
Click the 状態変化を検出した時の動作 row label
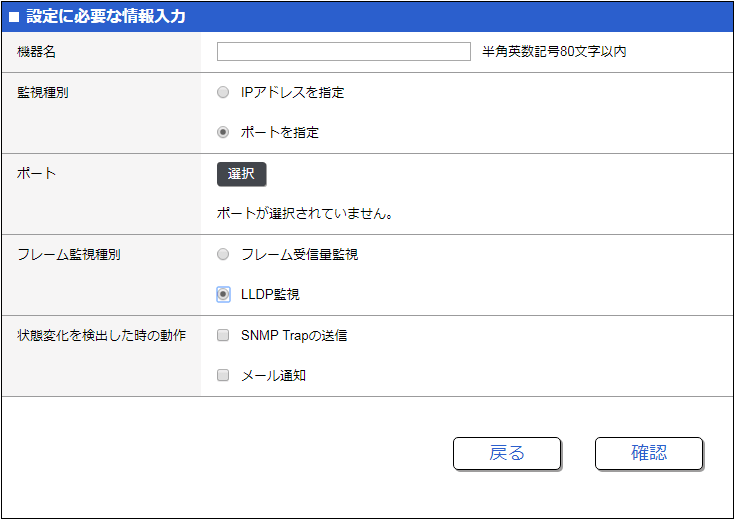coord(101,335)
